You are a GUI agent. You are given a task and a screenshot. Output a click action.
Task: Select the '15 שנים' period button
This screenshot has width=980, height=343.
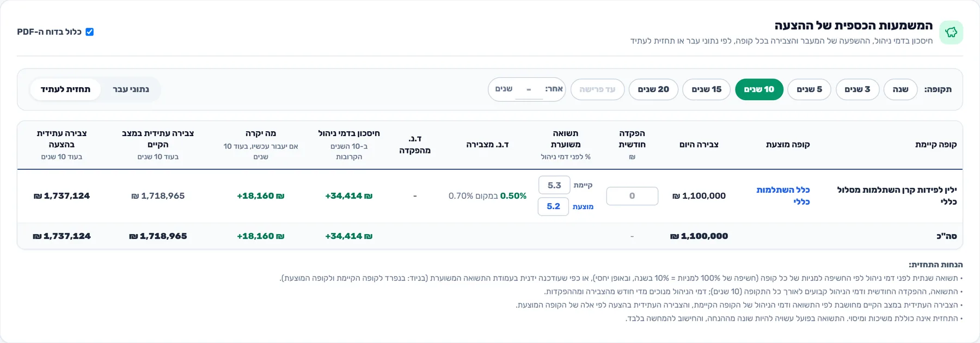706,89
